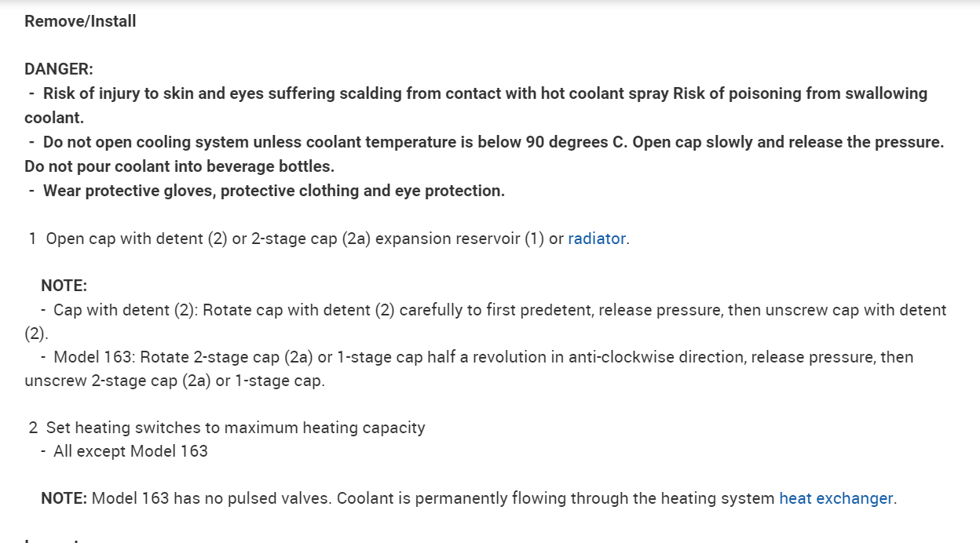This screenshot has width=980, height=543.
Task: Click the "Model 163: Rotate 2-stage cap" note
Action: click(236, 357)
